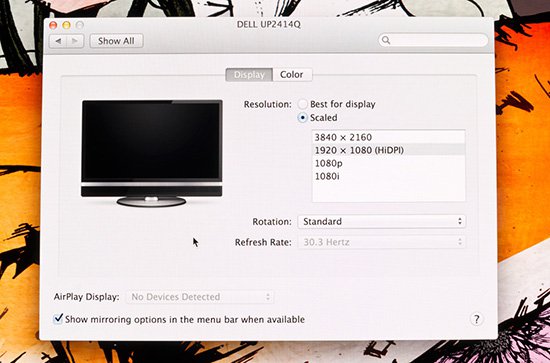
Task: Uncheck Show mirroring options in menu bar
Action: click(58, 319)
